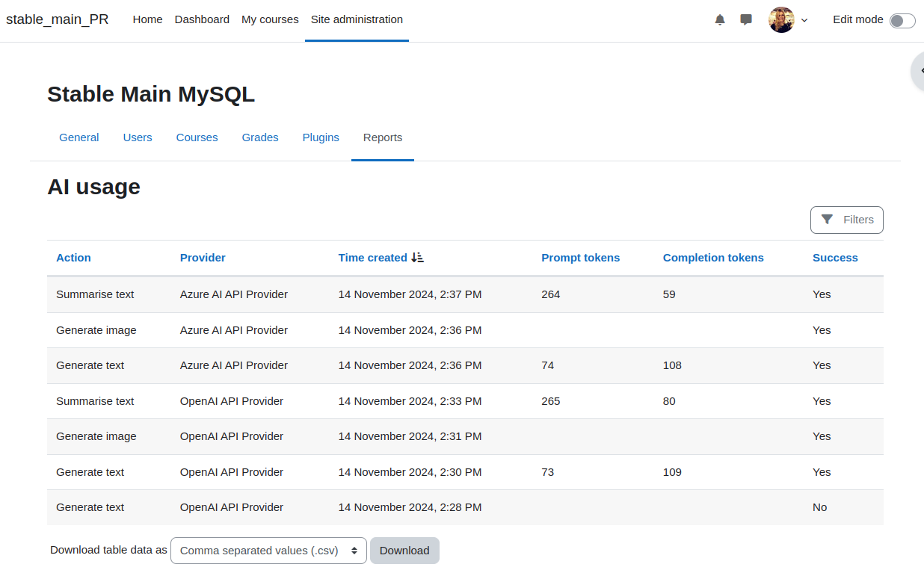Select Site administration in the navbar

357,20
